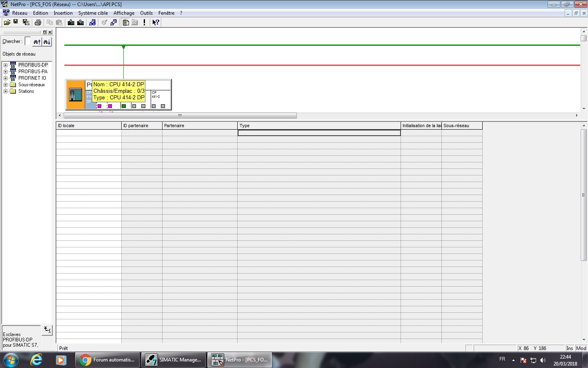
Task: Click the context help arrow-question icon
Action: pyautogui.click(x=156, y=22)
